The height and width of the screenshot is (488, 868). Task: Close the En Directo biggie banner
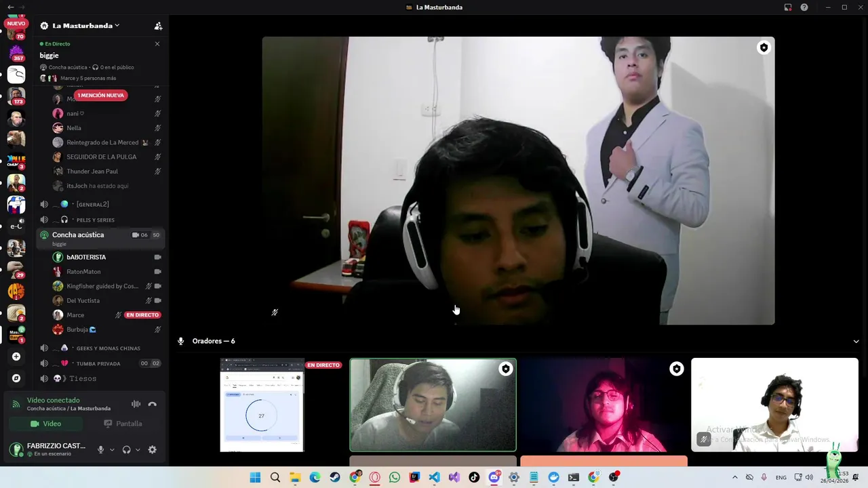(157, 44)
